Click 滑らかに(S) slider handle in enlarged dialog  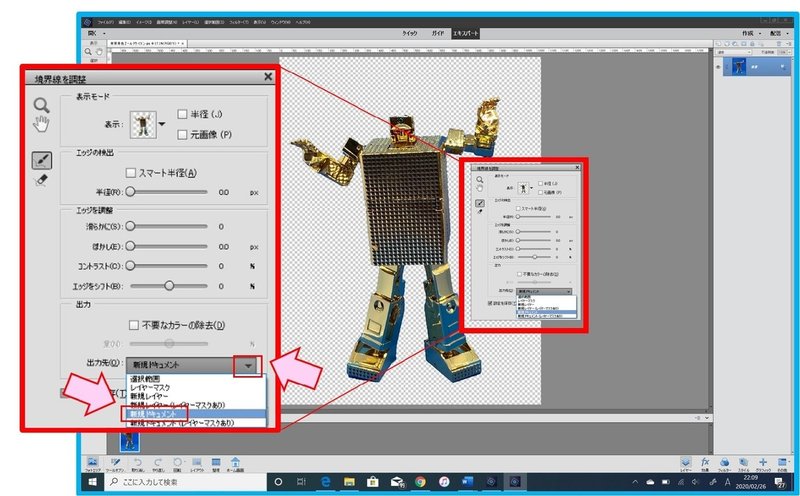tap(131, 226)
